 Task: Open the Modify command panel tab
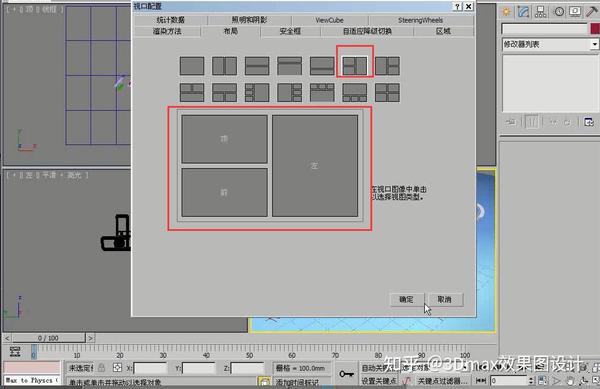click(523, 12)
